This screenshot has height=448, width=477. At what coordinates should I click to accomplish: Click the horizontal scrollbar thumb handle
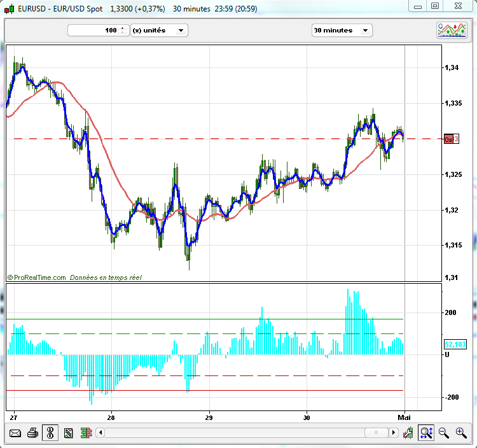[x=375, y=433]
